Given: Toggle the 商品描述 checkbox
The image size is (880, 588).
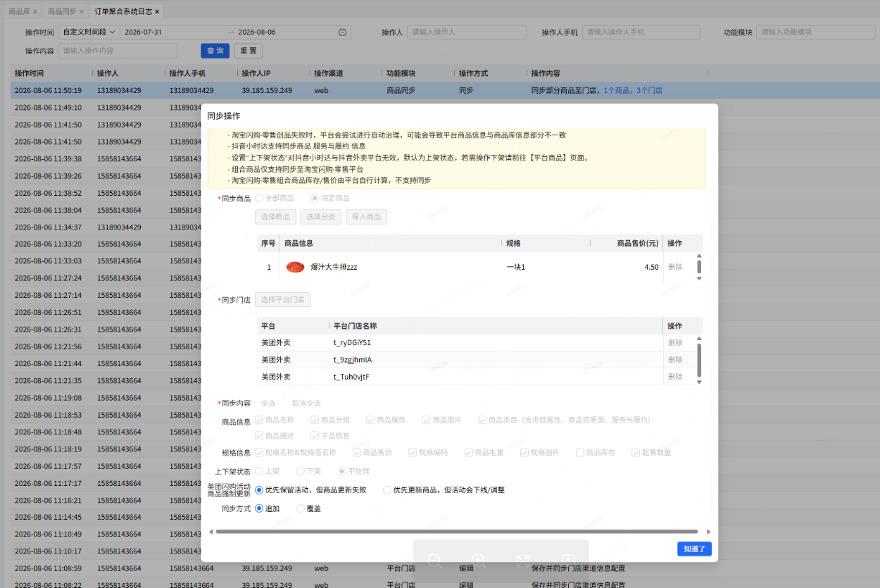Looking at the screenshot, I should pos(259,436).
